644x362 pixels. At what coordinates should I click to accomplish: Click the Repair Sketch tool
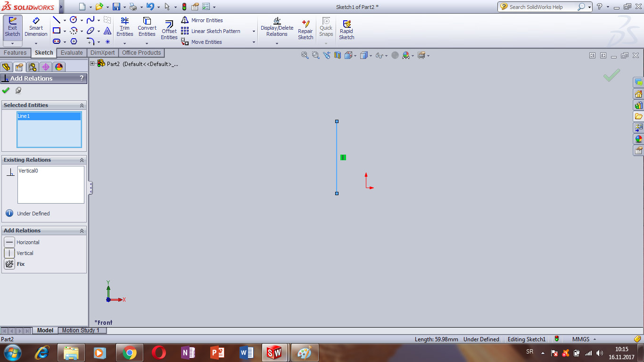tap(305, 30)
